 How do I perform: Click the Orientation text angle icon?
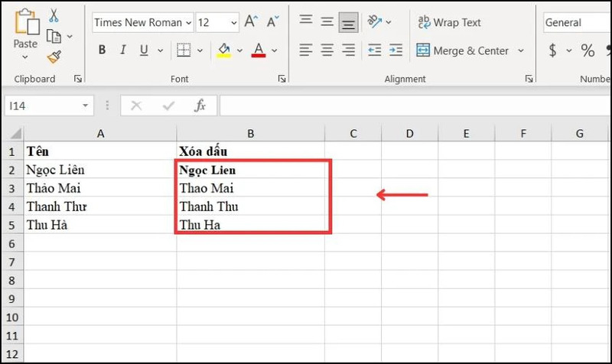pos(374,21)
